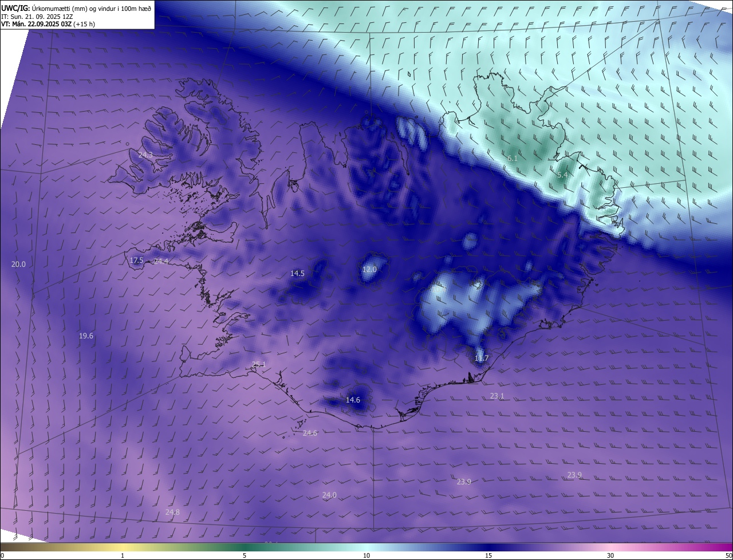This screenshot has width=733, height=560.
Task: Click the 5 tick label on the color scale
Action: click(245, 555)
